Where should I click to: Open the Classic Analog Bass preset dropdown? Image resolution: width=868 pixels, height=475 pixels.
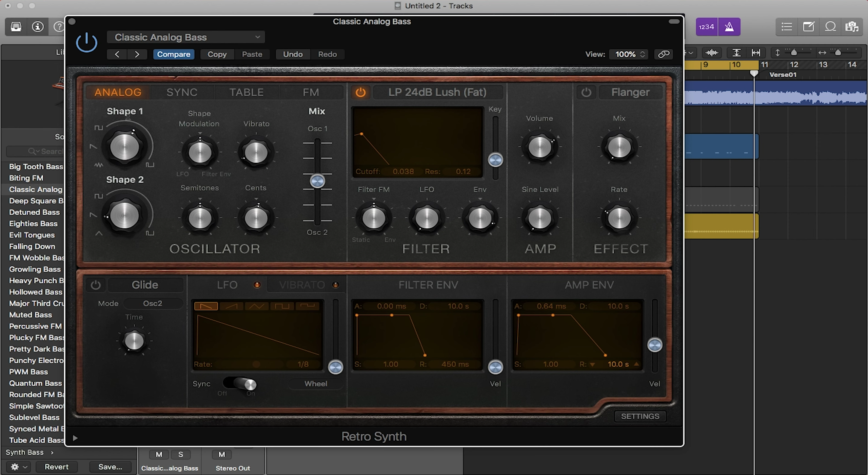point(186,37)
